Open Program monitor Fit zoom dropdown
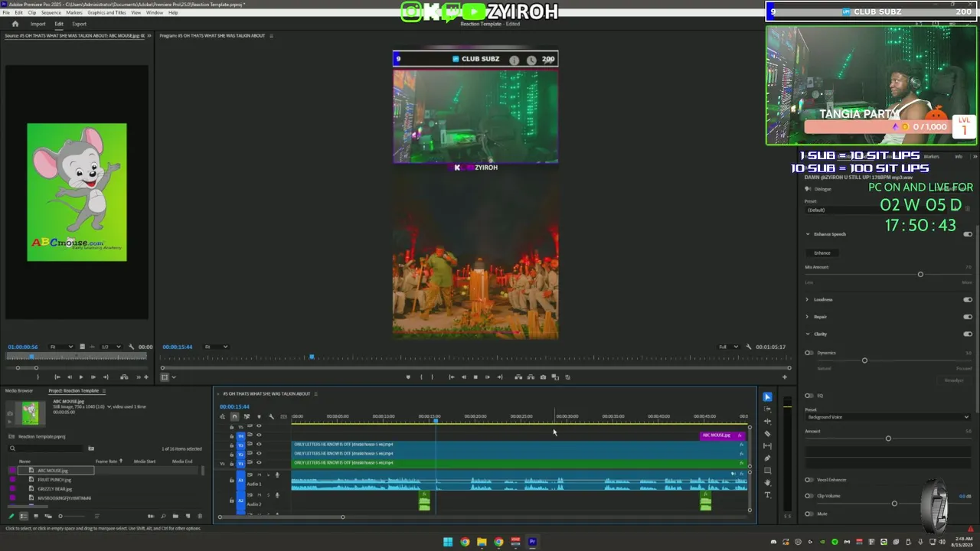The width and height of the screenshot is (980, 551). click(x=216, y=347)
